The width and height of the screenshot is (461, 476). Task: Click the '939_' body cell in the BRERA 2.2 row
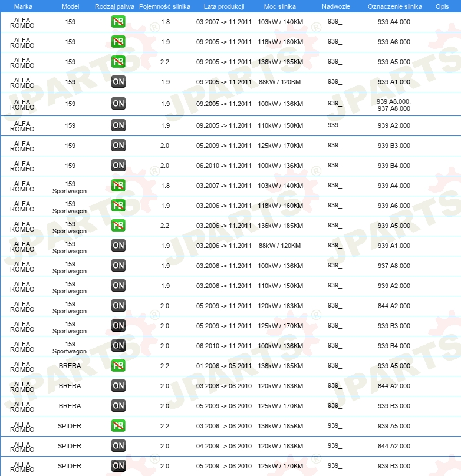point(335,365)
